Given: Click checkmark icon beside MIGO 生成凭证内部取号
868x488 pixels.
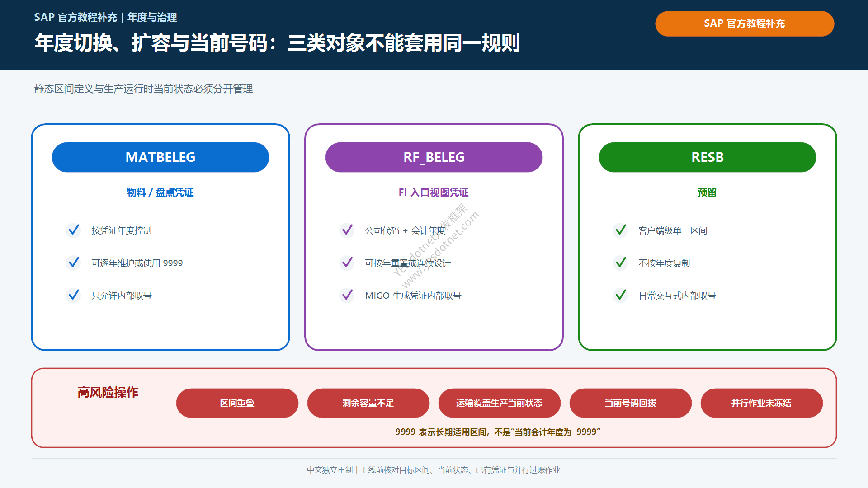Looking at the screenshot, I should click(347, 296).
